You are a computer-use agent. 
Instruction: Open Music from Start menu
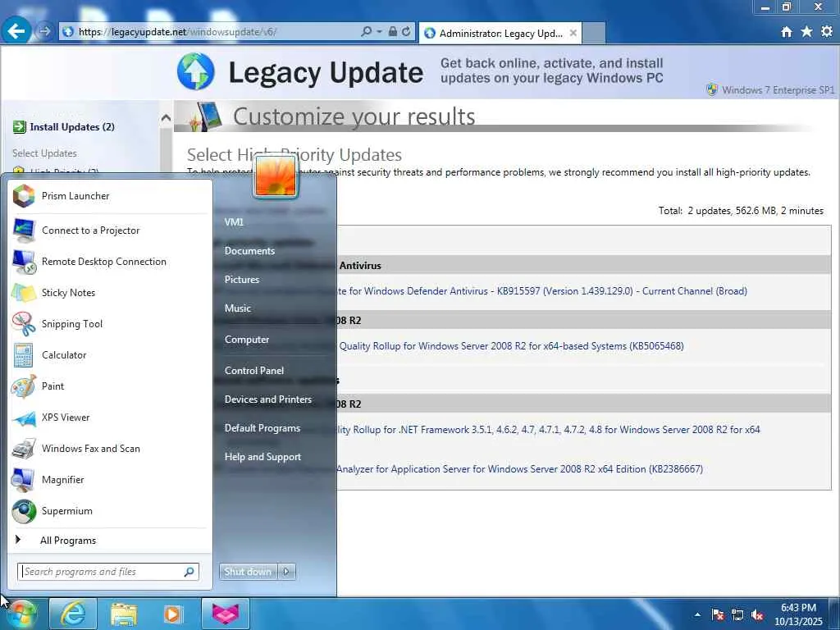238,308
